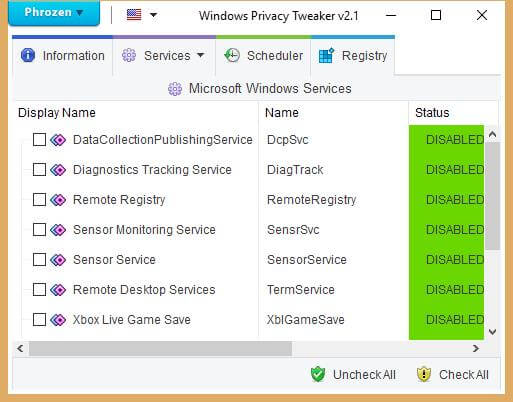Select the Remote Desktop Services row text

(x=144, y=290)
